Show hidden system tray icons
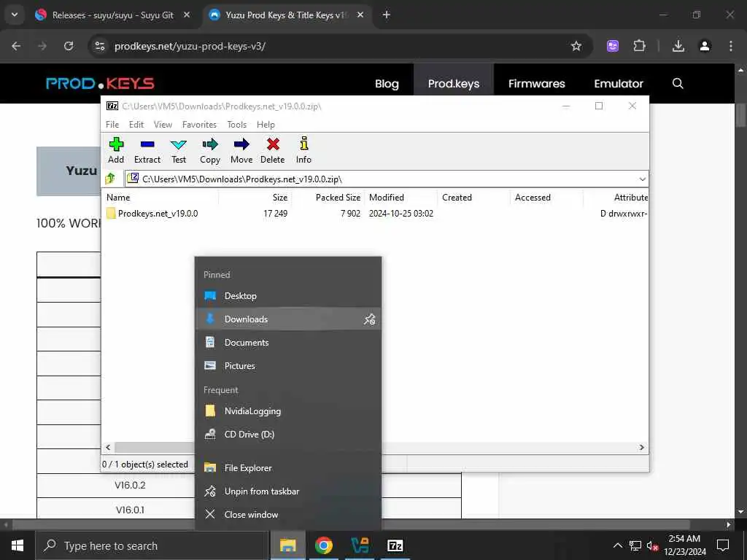The image size is (747, 560). 617,545
